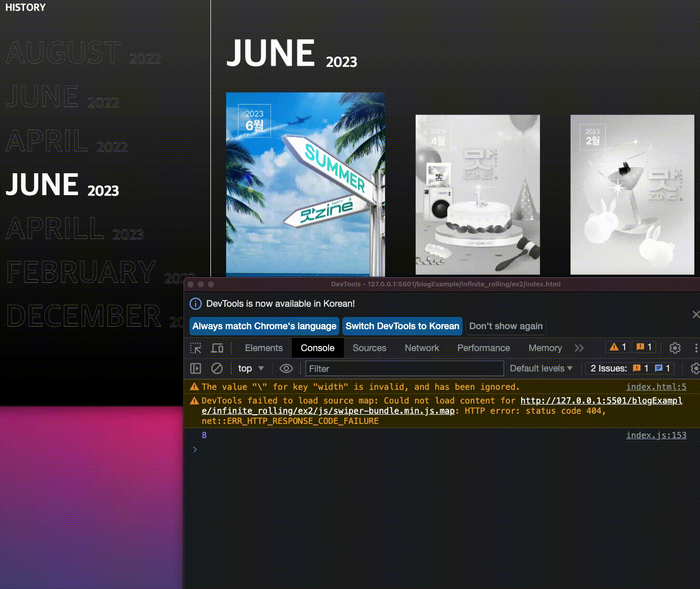This screenshot has height=589, width=700.
Task: Create a live expression with the eye icon
Action: (286, 368)
